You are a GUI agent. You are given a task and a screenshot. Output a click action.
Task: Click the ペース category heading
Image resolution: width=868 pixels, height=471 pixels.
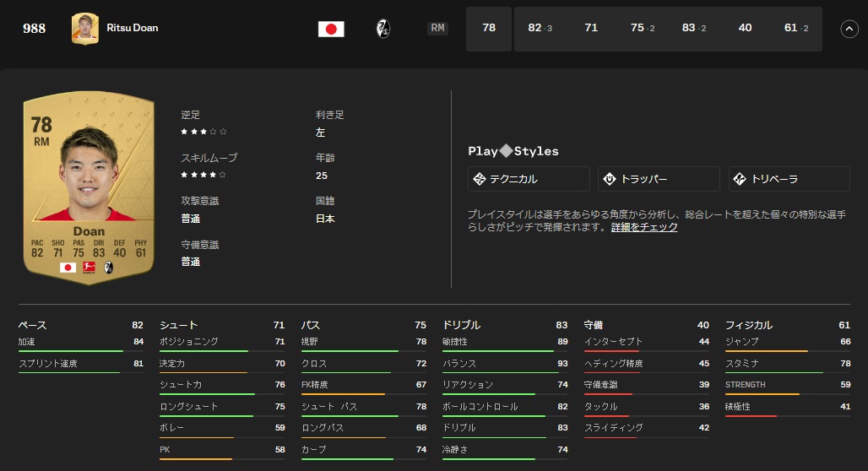pyautogui.click(x=33, y=325)
